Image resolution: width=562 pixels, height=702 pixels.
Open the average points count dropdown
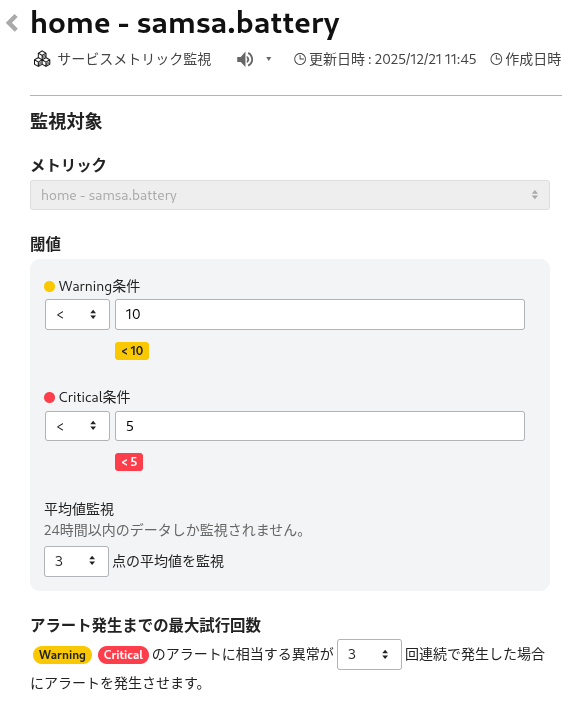pos(77,561)
